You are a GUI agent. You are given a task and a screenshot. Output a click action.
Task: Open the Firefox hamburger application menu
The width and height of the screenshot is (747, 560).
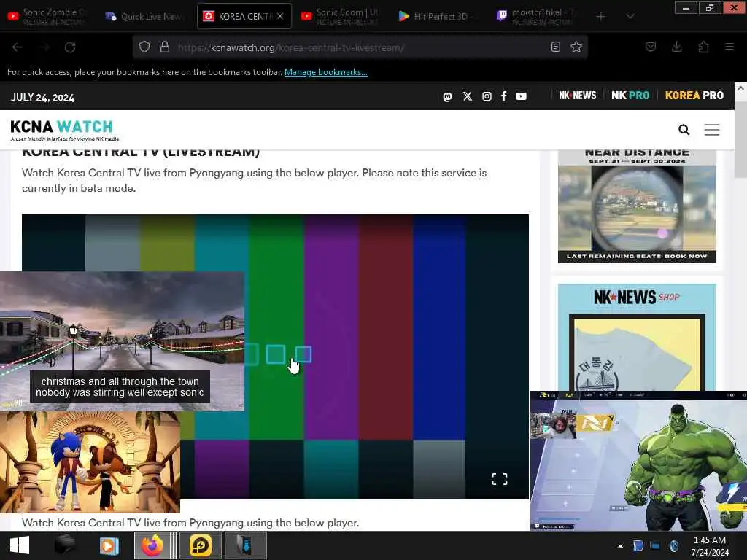(729, 47)
